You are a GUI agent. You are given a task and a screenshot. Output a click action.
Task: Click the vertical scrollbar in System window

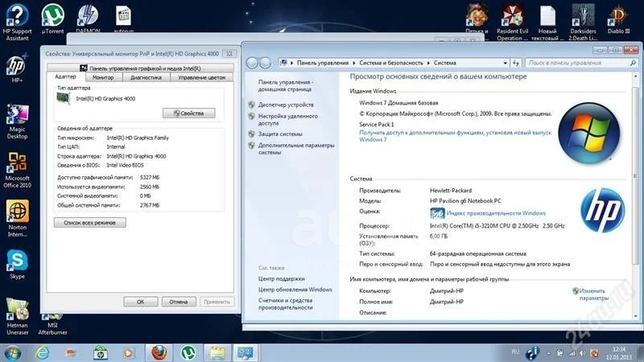coord(635,175)
